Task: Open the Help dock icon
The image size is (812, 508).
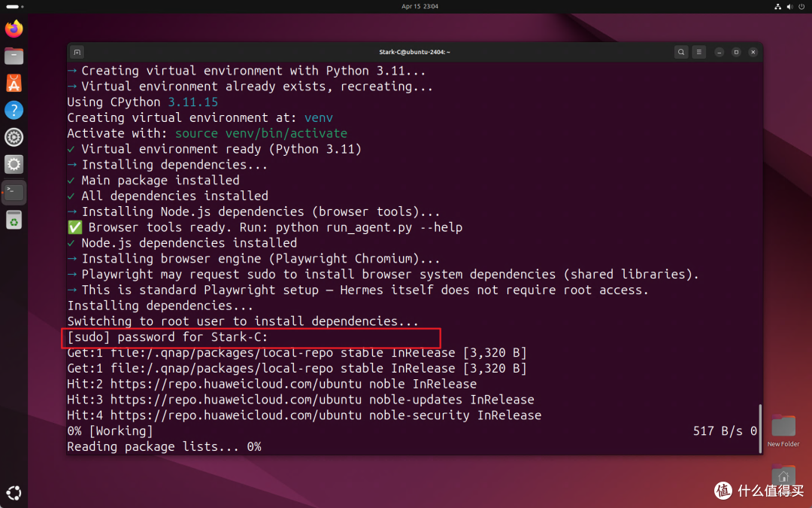Action: [x=14, y=110]
